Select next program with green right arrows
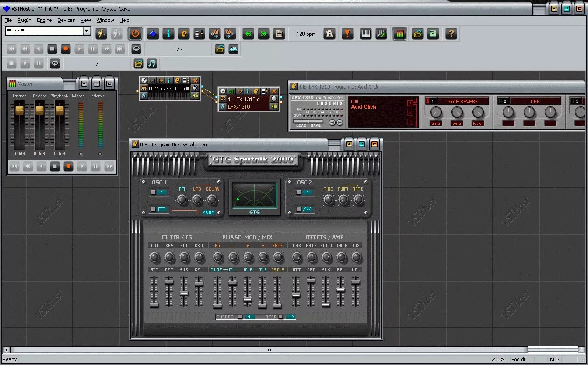This screenshot has width=588, height=365. [x=264, y=34]
